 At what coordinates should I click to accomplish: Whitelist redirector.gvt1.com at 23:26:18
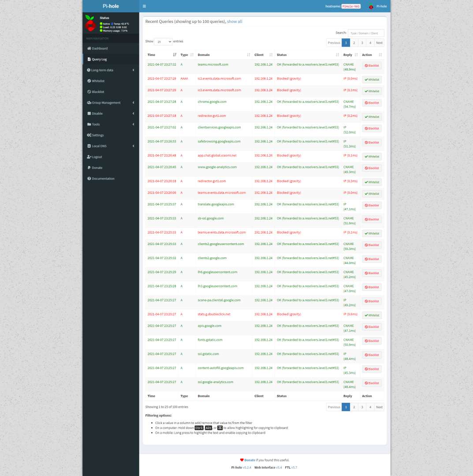click(372, 182)
